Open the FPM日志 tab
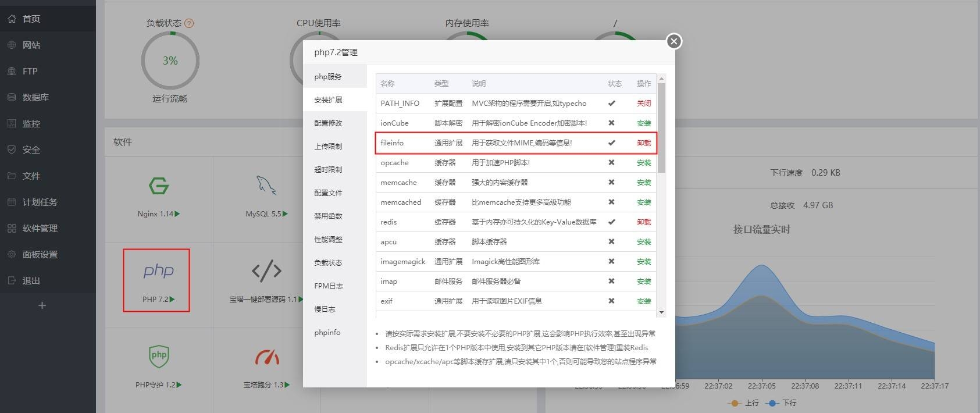The width and height of the screenshot is (980, 413). tap(335, 286)
